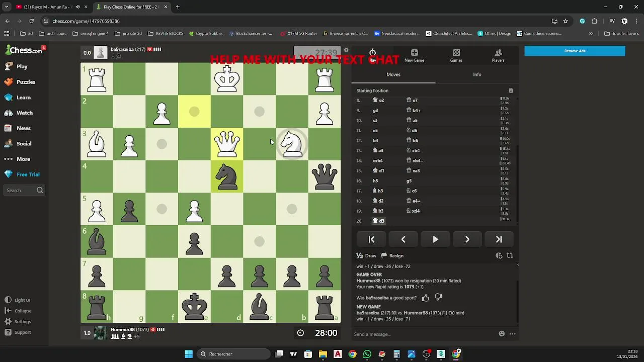This screenshot has width=644, height=362.
Task: Open the archi cours bookmarks folder
Action: (x=52, y=34)
